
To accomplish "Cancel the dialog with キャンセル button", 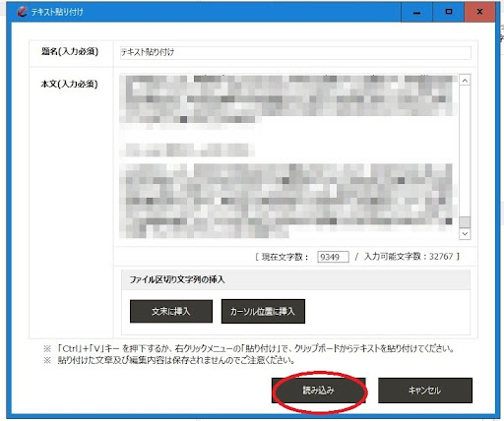I will pyautogui.click(x=425, y=391).
